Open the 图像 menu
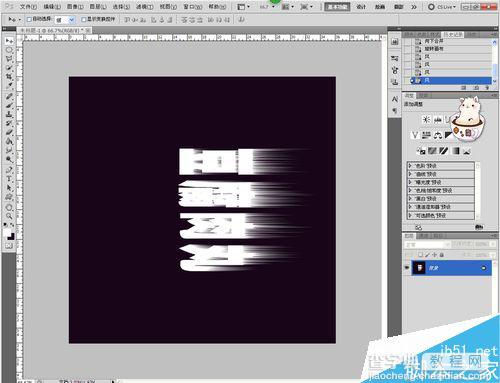Screen dimensions: 500x383 point(75,7)
